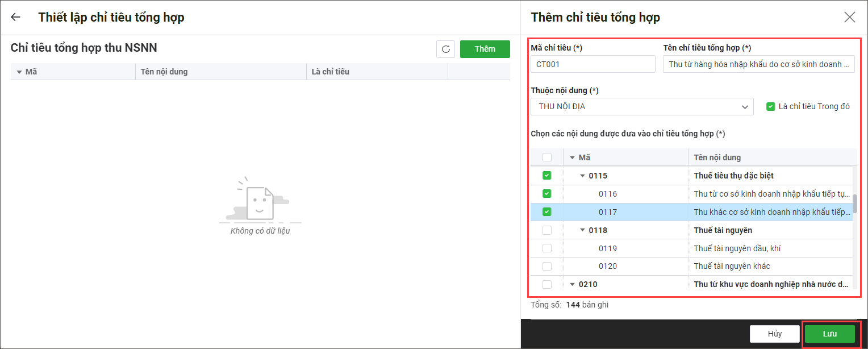Collapse the 0210 tree node arrow
The height and width of the screenshot is (349, 868).
click(x=573, y=284)
